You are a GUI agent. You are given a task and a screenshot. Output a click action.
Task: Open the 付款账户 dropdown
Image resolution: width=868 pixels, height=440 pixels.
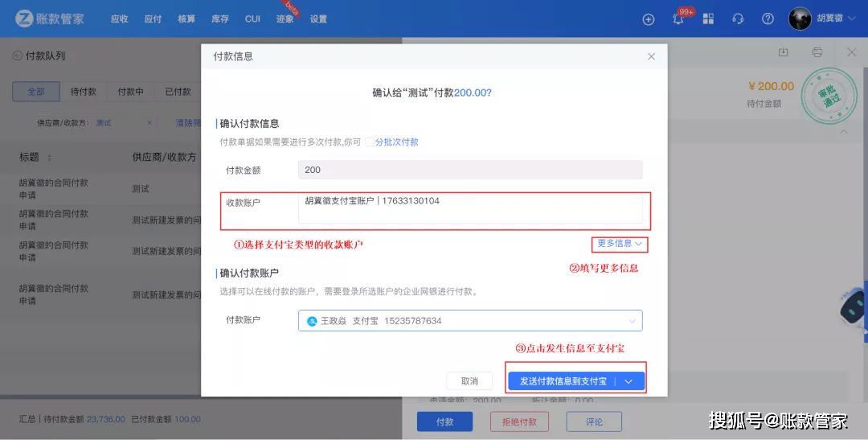tap(470, 321)
